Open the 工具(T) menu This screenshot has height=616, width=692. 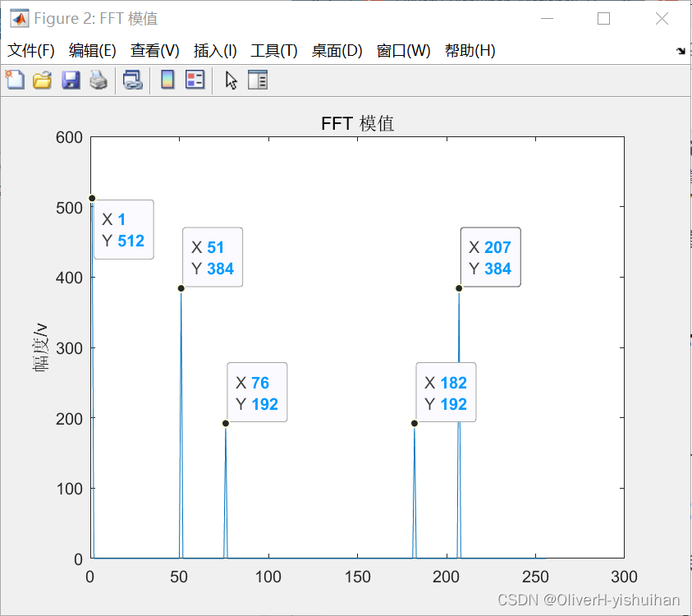pyautogui.click(x=273, y=50)
